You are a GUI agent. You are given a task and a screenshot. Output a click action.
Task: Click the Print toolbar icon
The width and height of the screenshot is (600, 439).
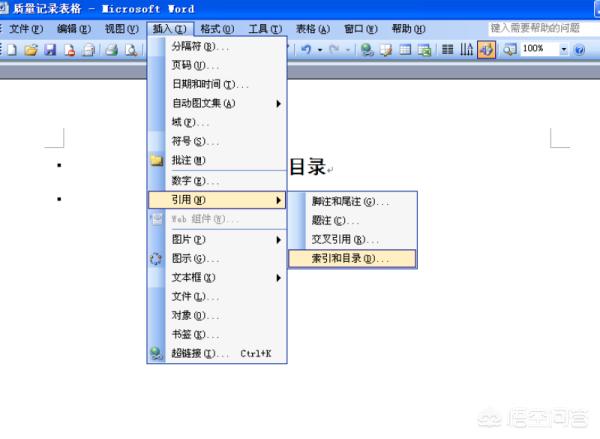point(111,50)
